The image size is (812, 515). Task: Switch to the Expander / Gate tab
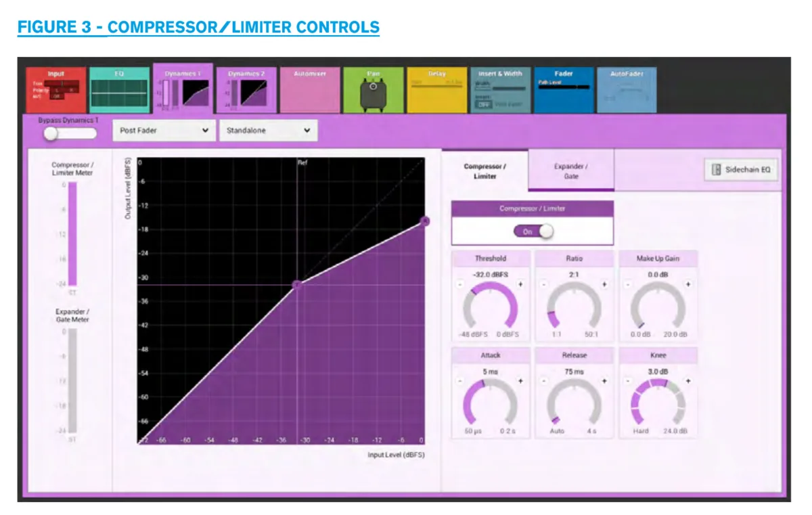click(x=571, y=171)
